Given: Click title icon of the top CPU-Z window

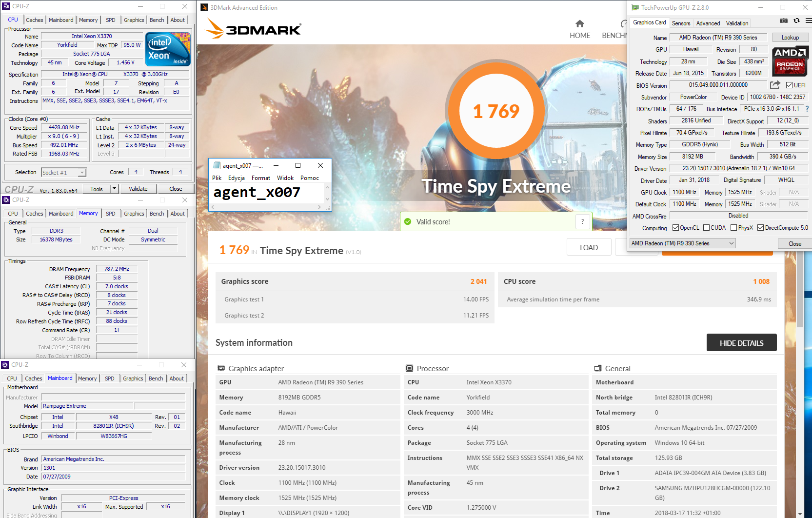Looking at the screenshot, I should (6, 6).
